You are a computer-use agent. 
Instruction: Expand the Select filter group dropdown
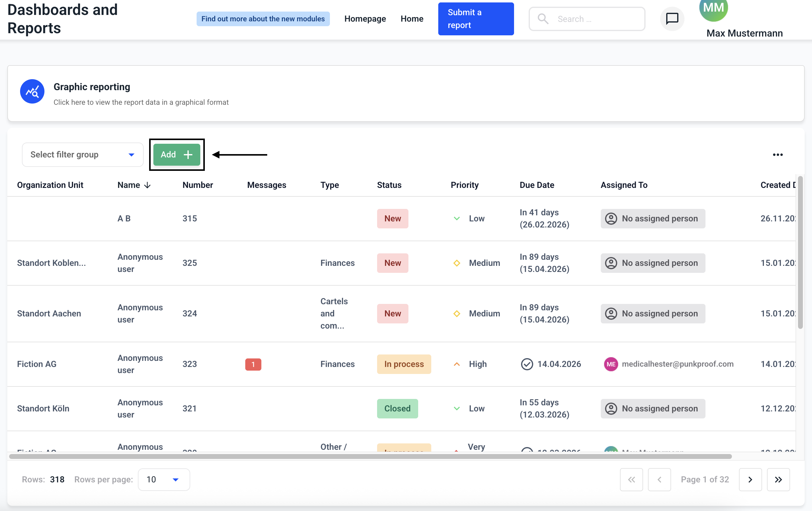click(x=82, y=155)
